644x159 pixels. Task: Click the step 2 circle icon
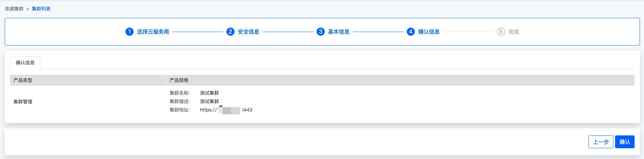tap(230, 32)
